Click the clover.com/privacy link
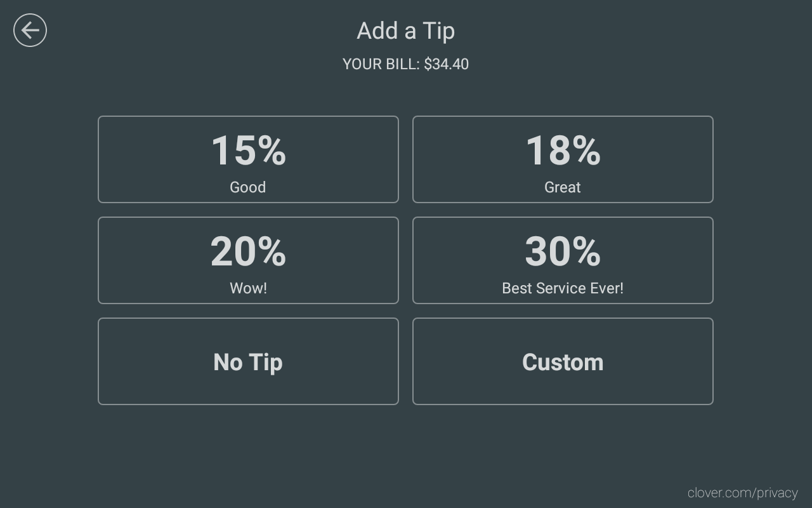 tap(742, 493)
